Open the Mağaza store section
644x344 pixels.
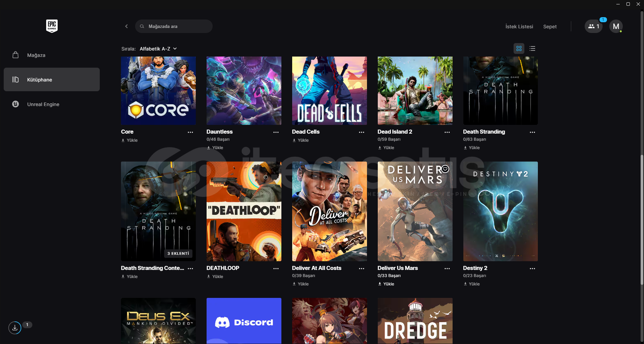click(x=52, y=55)
